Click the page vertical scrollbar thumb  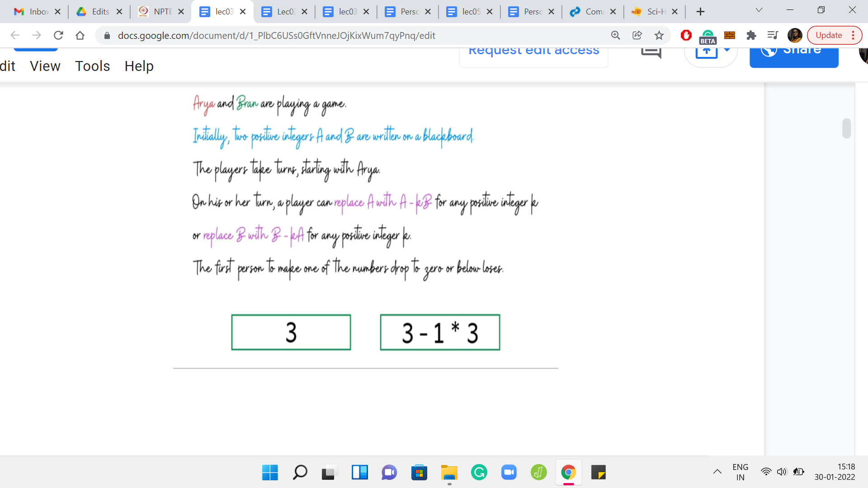(x=846, y=128)
